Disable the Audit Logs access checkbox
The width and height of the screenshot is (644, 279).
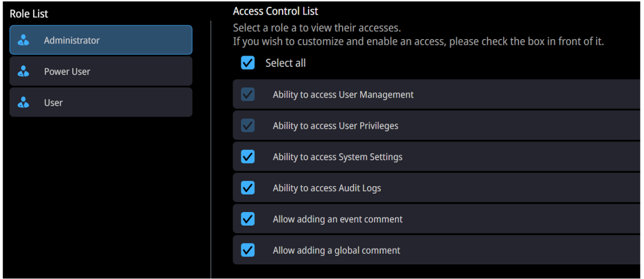coord(248,188)
